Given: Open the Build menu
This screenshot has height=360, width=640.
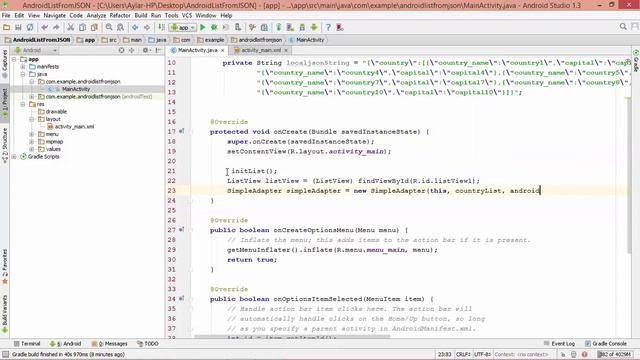Looking at the screenshot, I should point(141,16).
